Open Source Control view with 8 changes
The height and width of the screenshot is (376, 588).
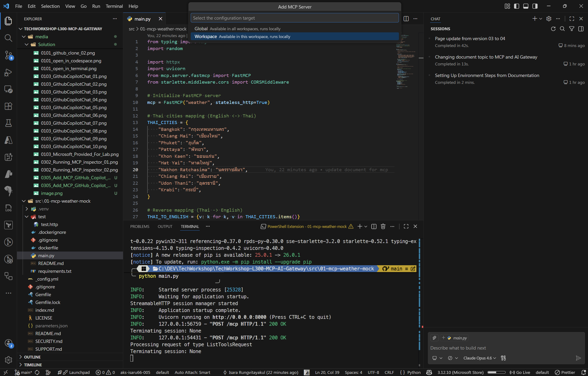[x=8, y=55]
